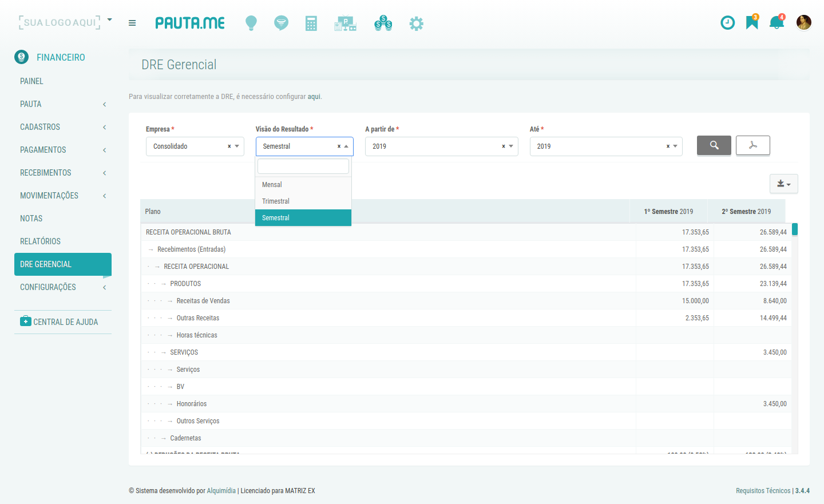Screen dimensions: 824x504
Task: Open the user avatar menu
Action: coord(804,23)
